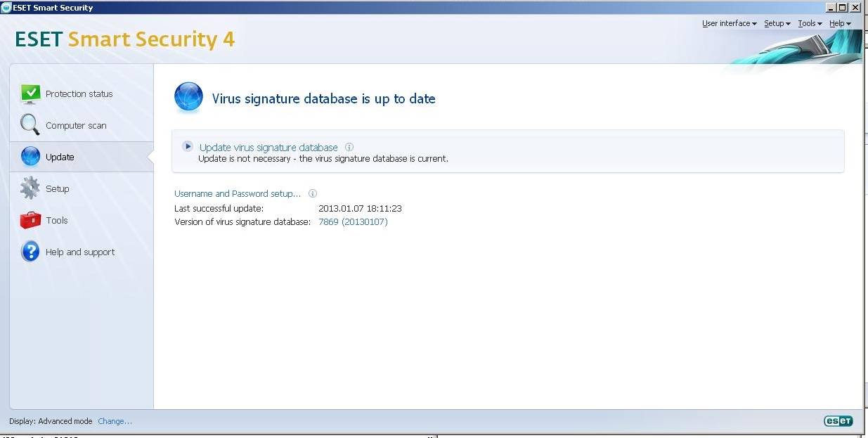Click the Change... display mode link
The image size is (868, 438).
[115, 421]
